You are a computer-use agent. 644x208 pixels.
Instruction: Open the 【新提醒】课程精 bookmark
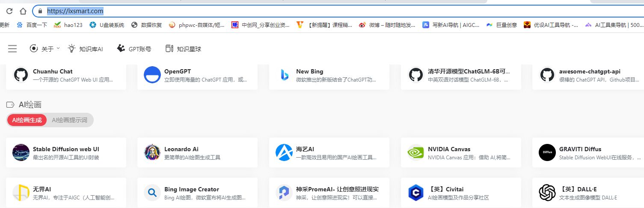[x=325, y=25]
